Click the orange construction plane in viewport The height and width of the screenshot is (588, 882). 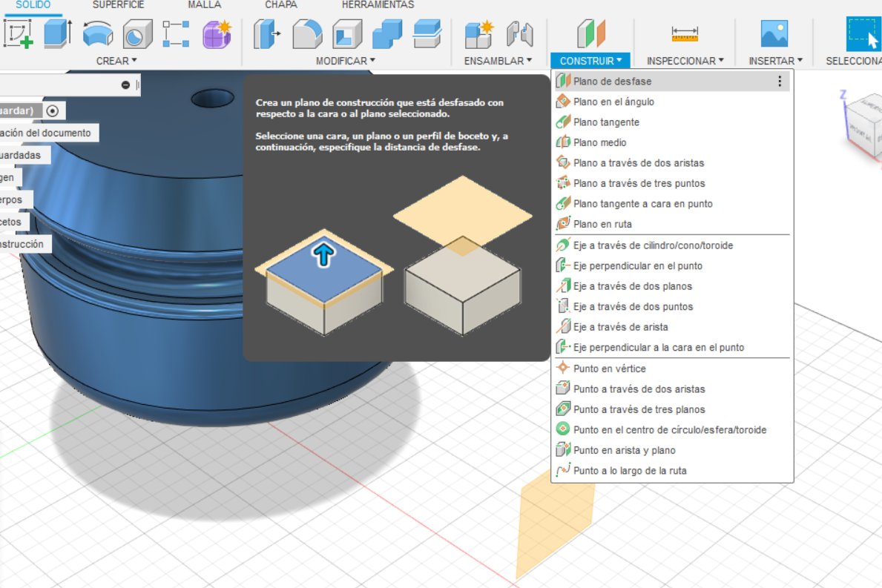coord(554,523)
